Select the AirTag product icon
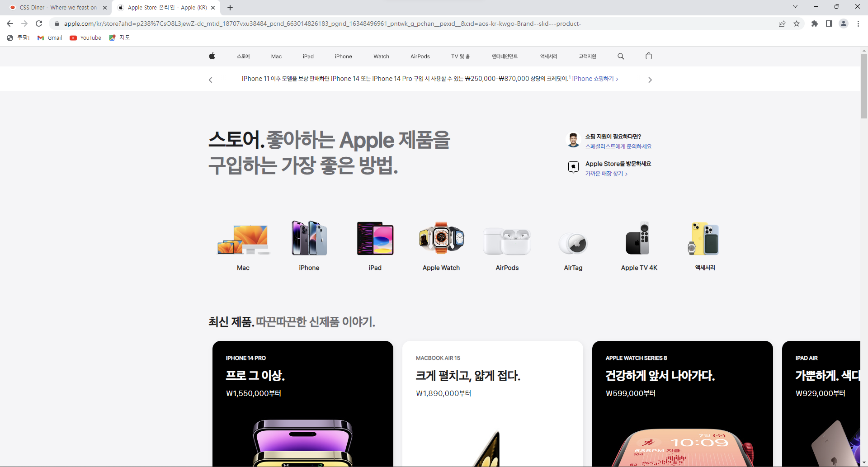The height and width of the screenshot is (467, 868). [573, 243]
